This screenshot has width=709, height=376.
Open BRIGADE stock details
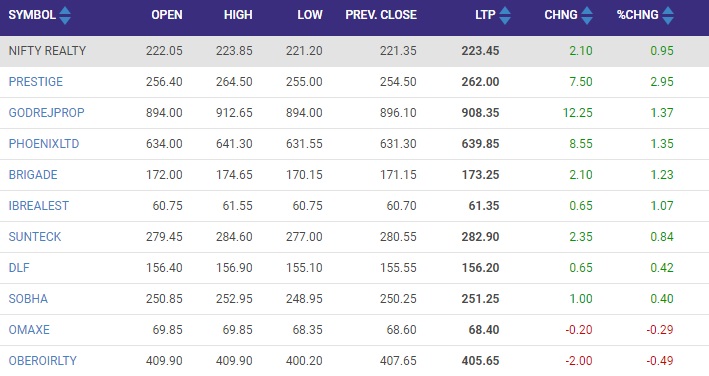tap(33, 175)
